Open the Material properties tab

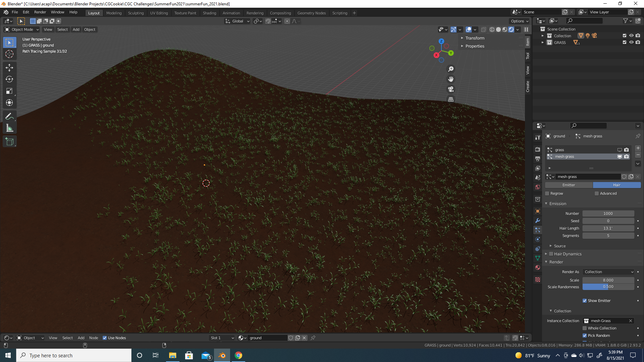pos(538,267)
